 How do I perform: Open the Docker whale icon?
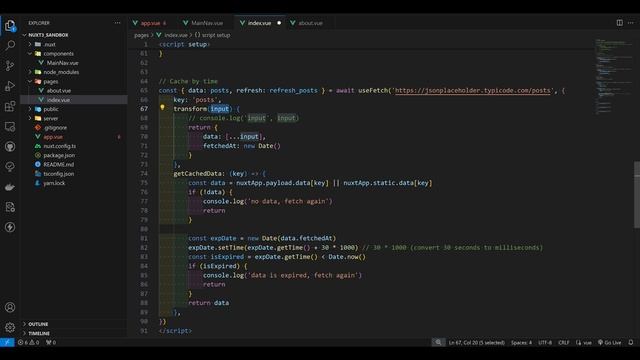10,187
